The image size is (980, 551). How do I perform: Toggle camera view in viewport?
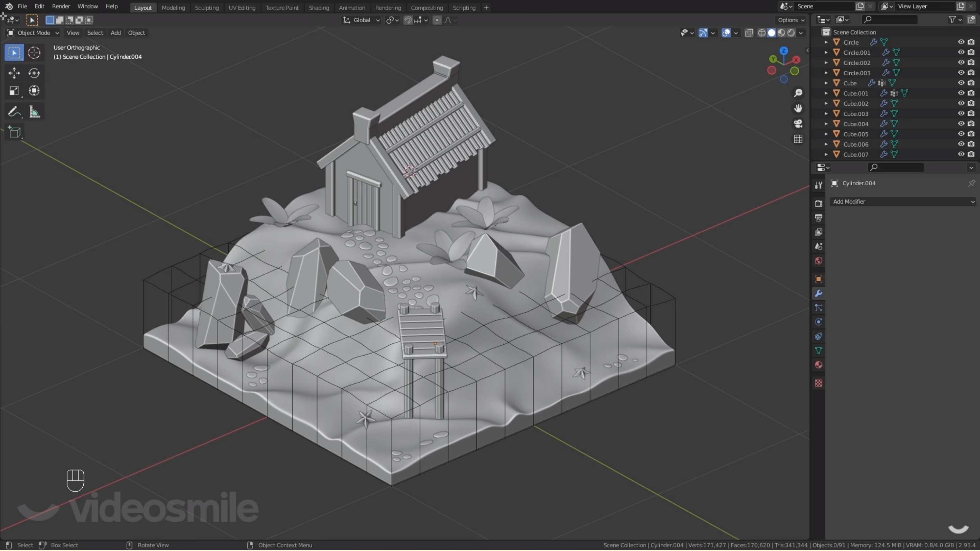coord(798,124)
